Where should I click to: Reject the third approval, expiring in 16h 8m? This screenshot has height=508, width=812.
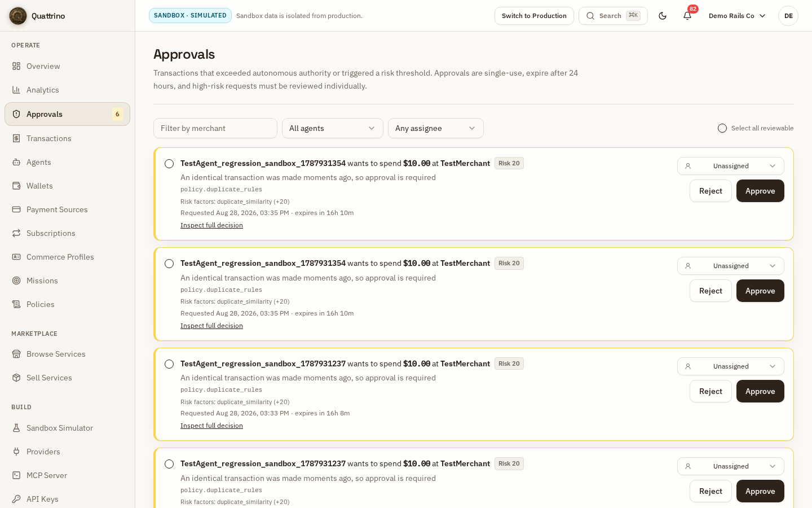click(x=710, y=391)
